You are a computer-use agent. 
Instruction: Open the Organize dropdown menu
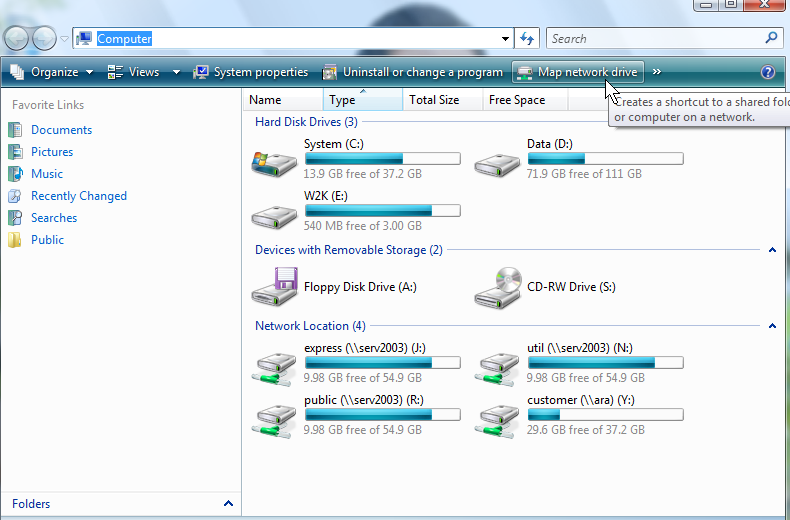52,72
